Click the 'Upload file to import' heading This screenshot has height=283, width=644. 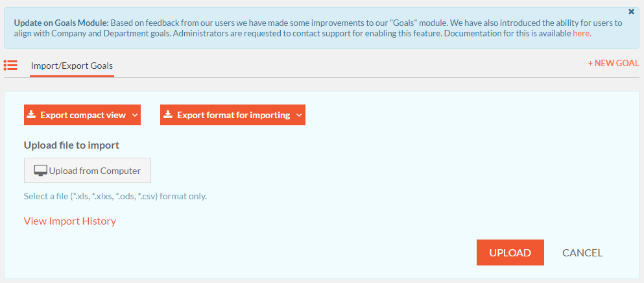tap(71, 145)
